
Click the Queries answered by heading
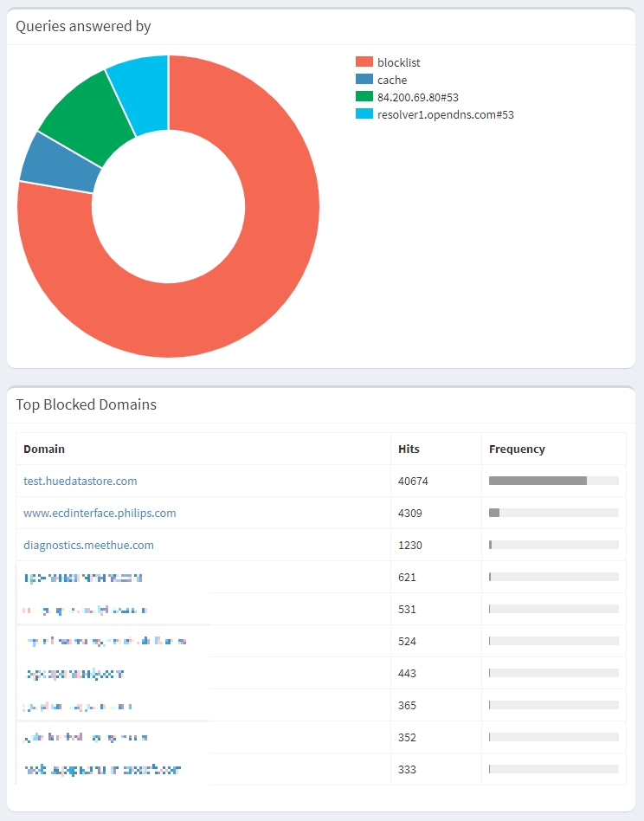pos(83,26)
